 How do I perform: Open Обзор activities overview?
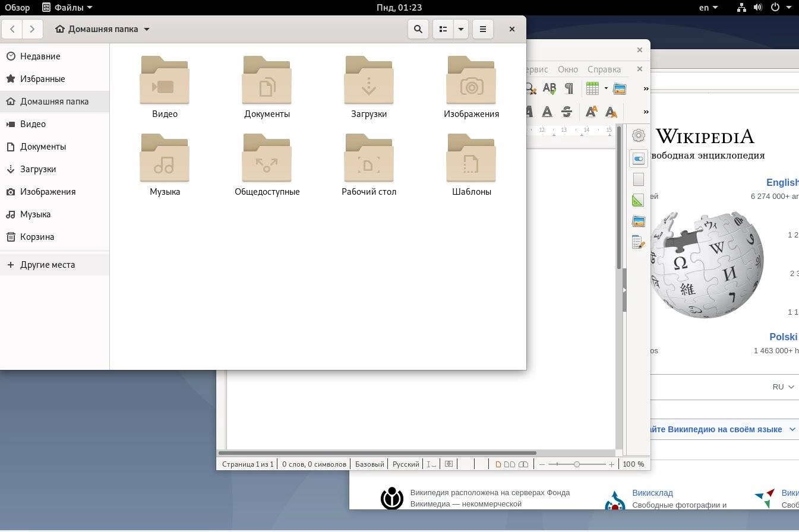click(17, 8)
